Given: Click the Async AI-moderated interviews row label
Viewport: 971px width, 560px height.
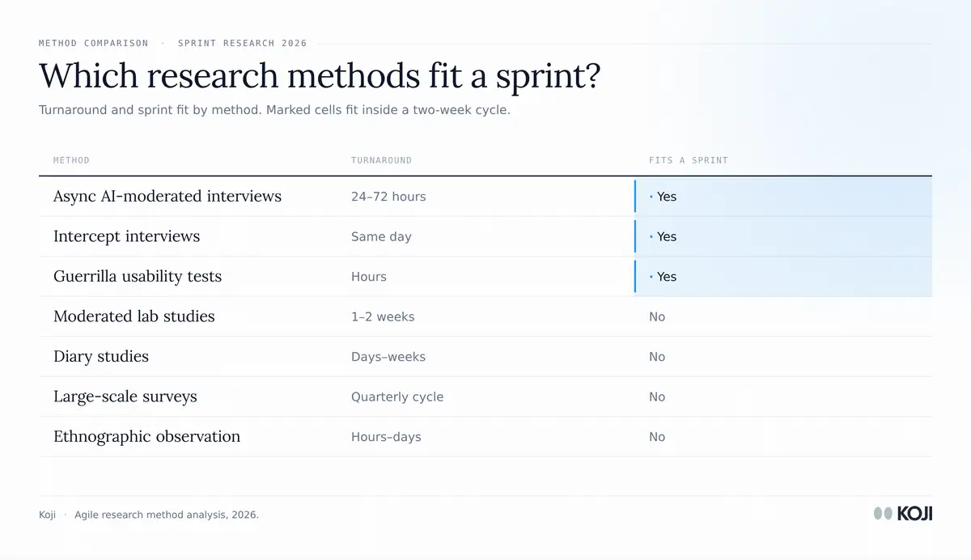Looking at the screenshot, I should (167, 196).
